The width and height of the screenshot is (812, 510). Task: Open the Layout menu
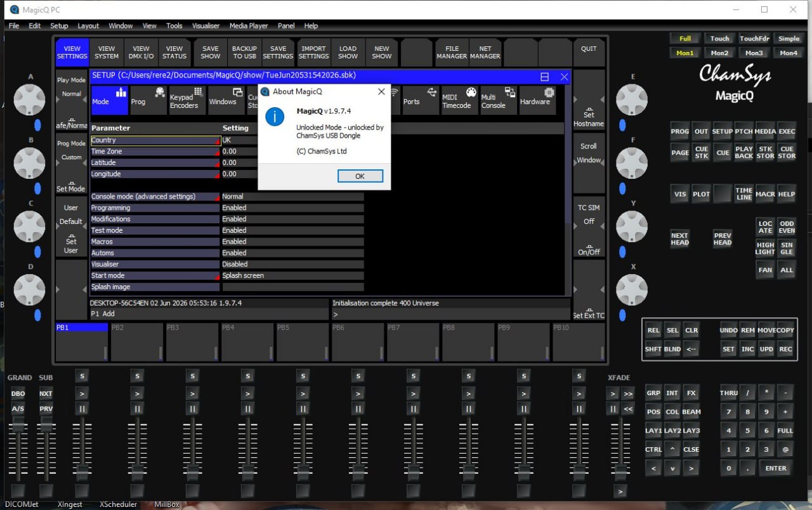click(x=88, y=26)
